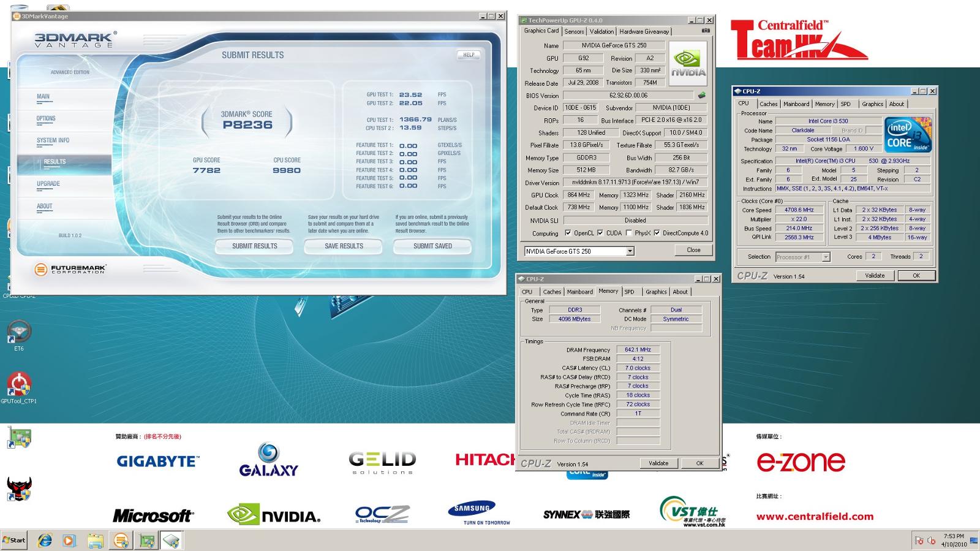This screenshot has height=551, width=980.
Task: Open Internet Explorer from the taskbar
Action: [x=44, y=541]
